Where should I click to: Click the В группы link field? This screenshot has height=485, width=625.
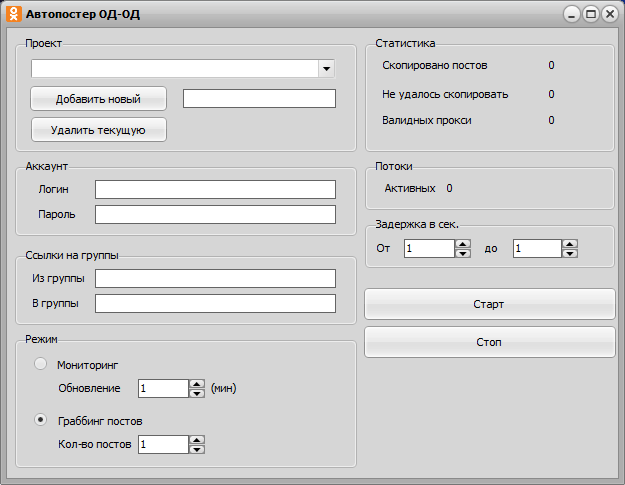tap(215, 303)
